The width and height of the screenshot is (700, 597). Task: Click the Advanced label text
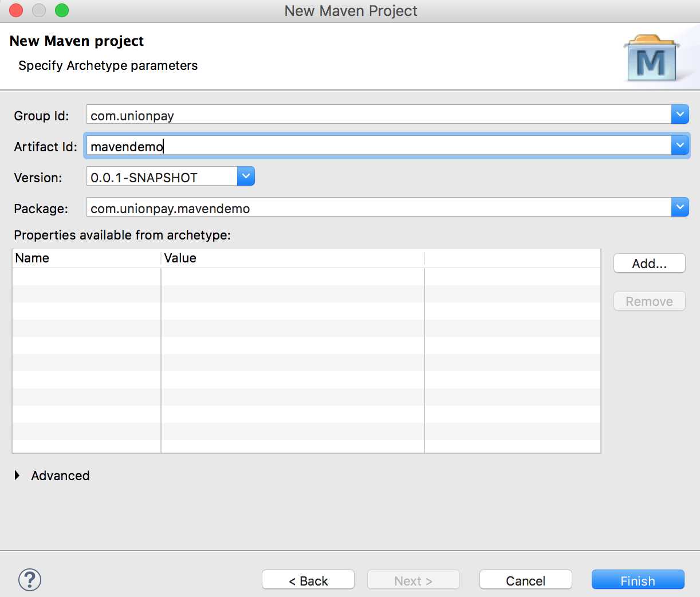(60, 476)
